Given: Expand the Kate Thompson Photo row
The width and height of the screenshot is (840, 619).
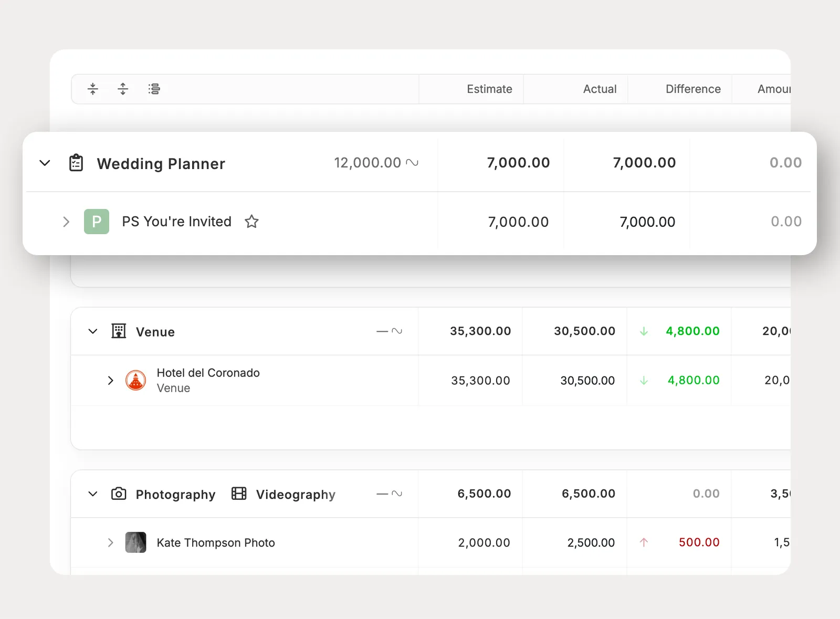Looking at the screenshot, I should point(110,542).
